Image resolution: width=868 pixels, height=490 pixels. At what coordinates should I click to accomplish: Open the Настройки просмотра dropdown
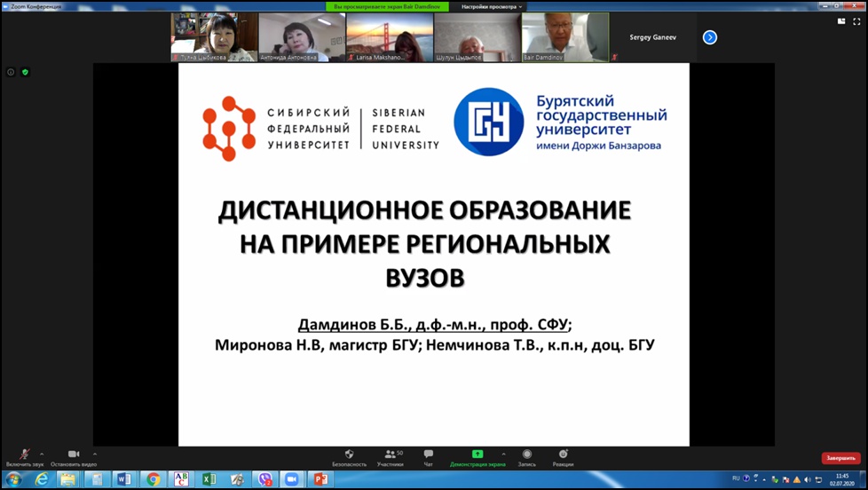[x=492, y=6]
